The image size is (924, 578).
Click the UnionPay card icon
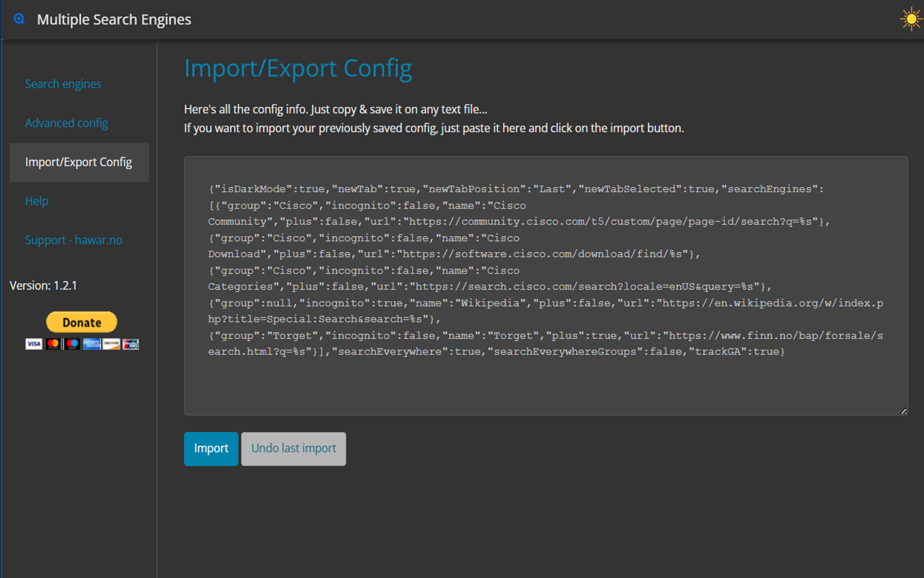pos(130,344)
